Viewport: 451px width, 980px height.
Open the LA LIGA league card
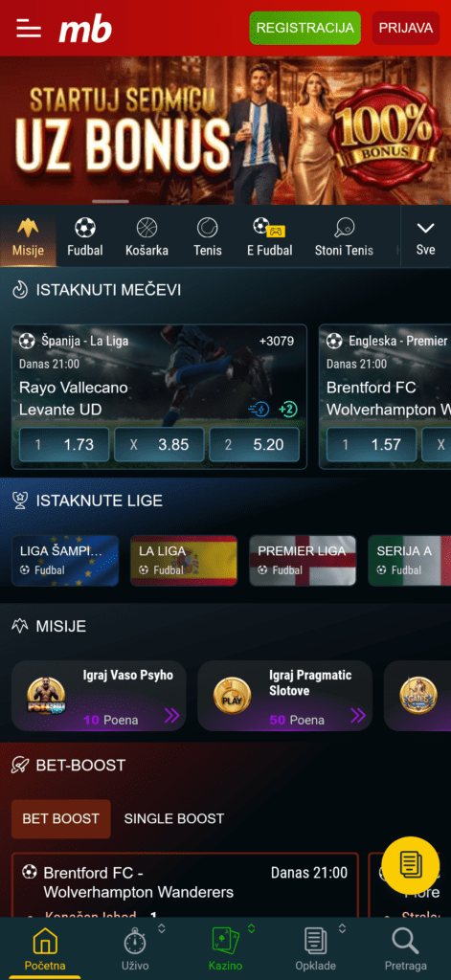pyautogui.click(x=184, y=560)
